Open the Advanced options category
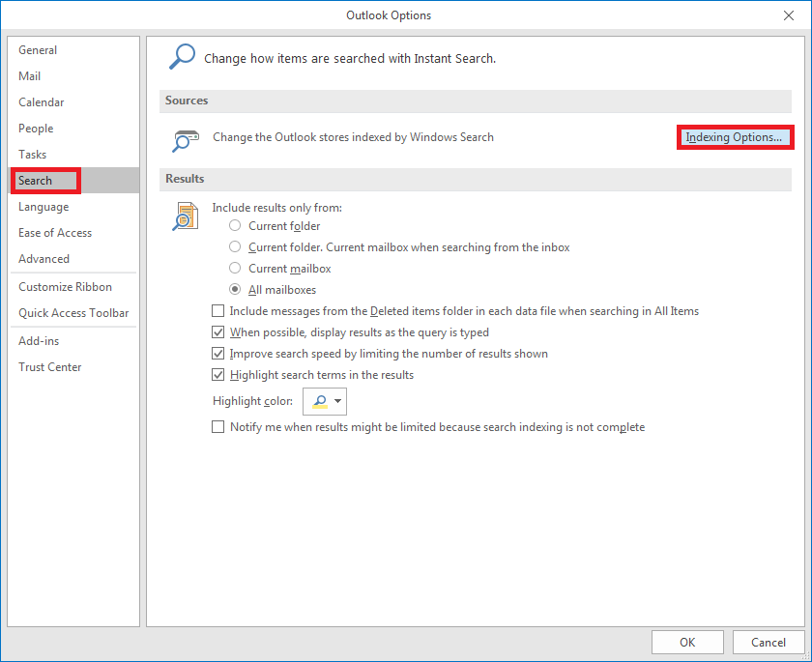 click(x=73, y=259)
